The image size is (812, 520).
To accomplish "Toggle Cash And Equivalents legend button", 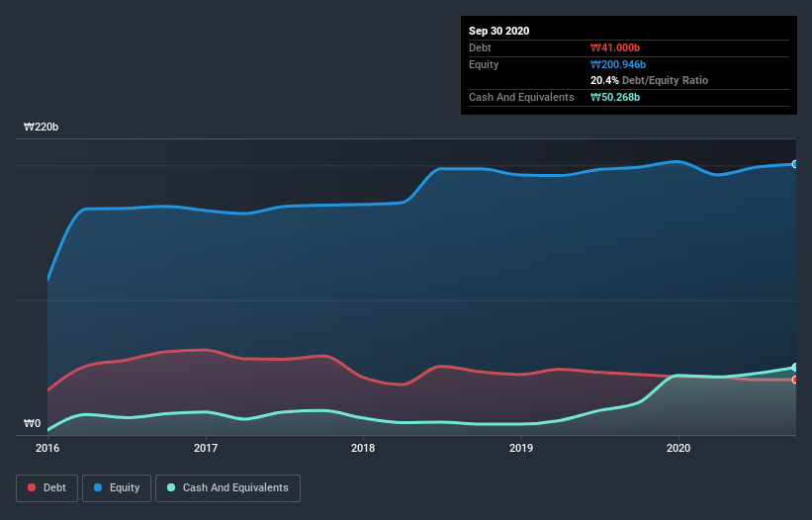I will (x=227, y=488).
